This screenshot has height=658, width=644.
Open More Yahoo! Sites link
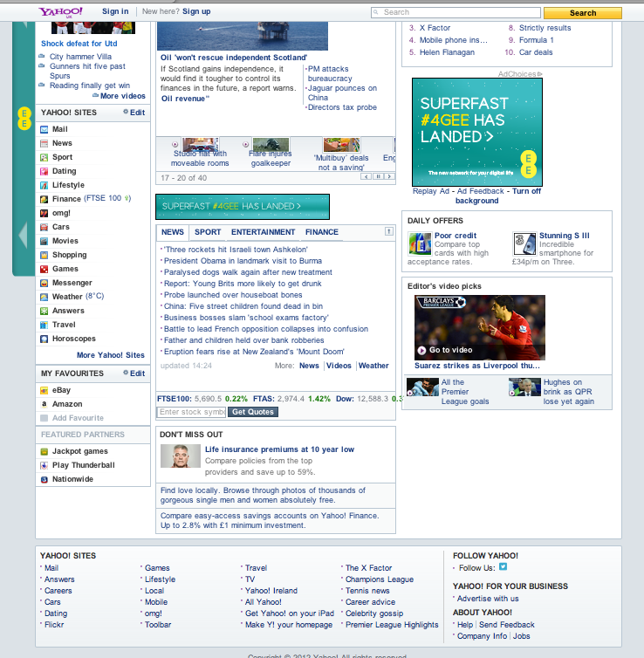pos(110,355)
